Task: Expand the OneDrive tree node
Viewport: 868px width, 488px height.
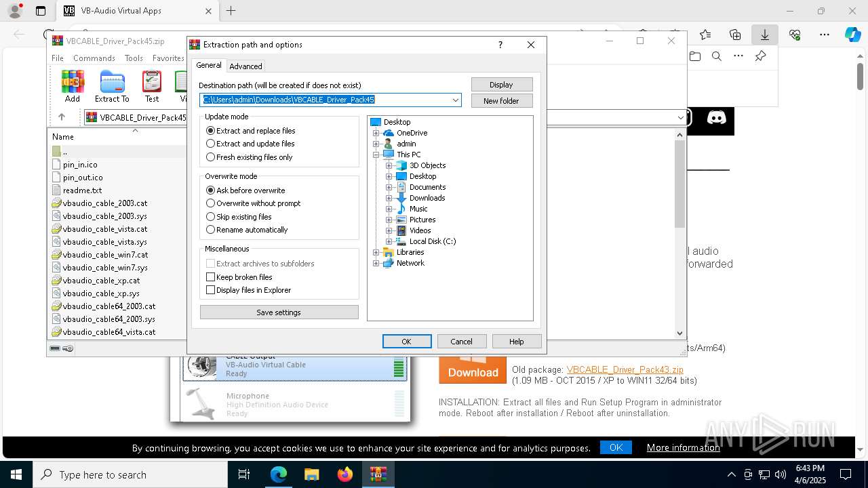Action: click(376, 133)
